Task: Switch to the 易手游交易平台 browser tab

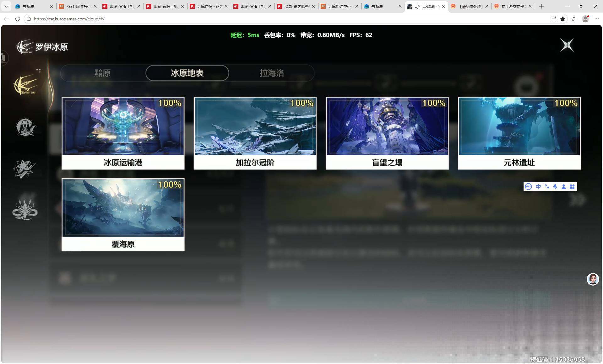Action: pyautogui.click(x=513, y=6)
